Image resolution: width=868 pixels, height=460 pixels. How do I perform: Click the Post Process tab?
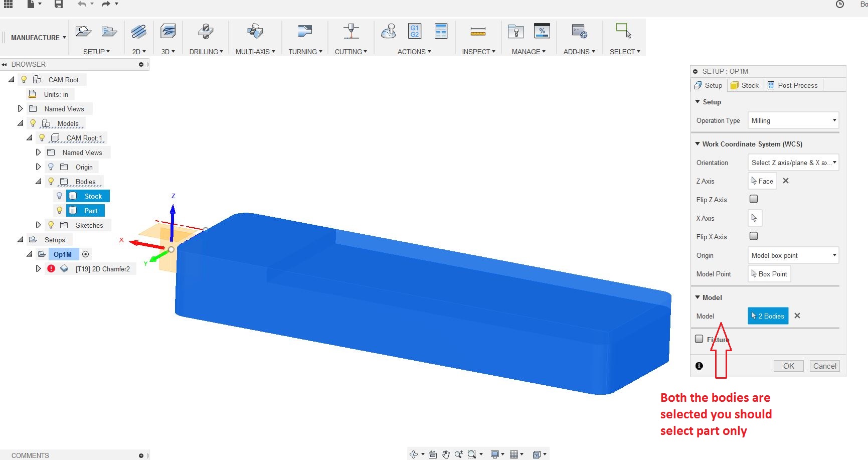793,85
